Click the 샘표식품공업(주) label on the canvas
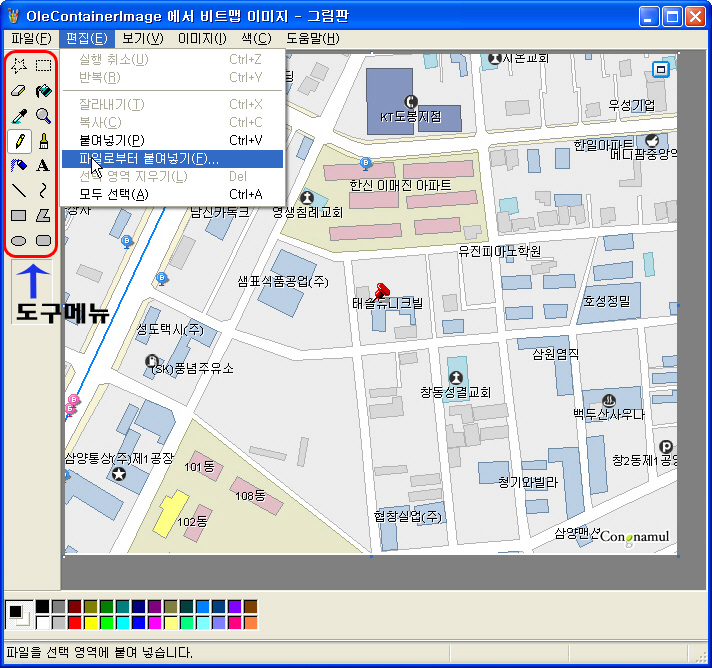This screenshot has height=668, width=712. (x=283, y=281)
